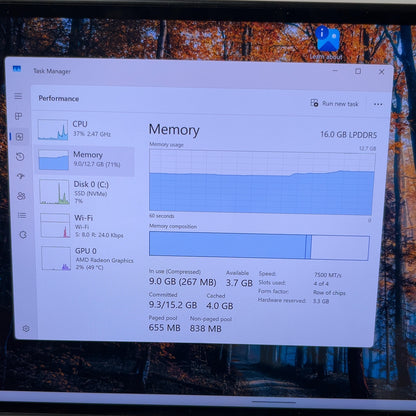Open the Processes page icon
The image size is (416, 416).
(19, 116)
